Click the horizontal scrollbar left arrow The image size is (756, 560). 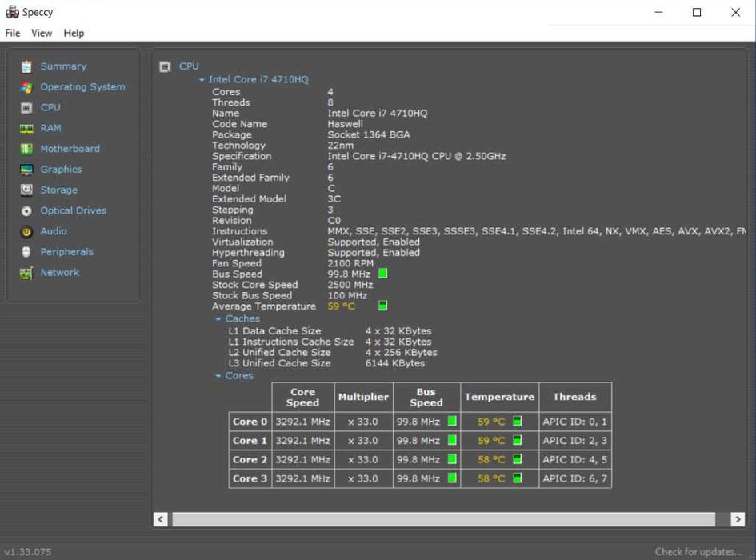tap(161, 519)
